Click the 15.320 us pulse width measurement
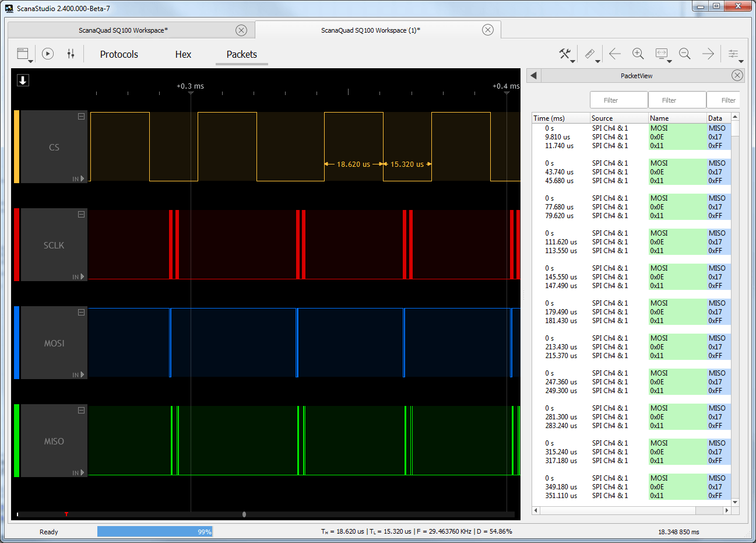 pos(407,164)
